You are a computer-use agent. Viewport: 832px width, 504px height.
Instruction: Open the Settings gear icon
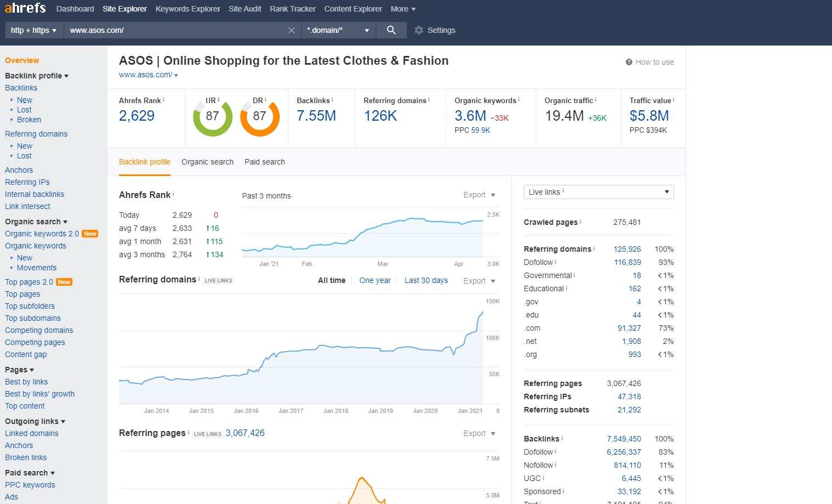[419, 30]
